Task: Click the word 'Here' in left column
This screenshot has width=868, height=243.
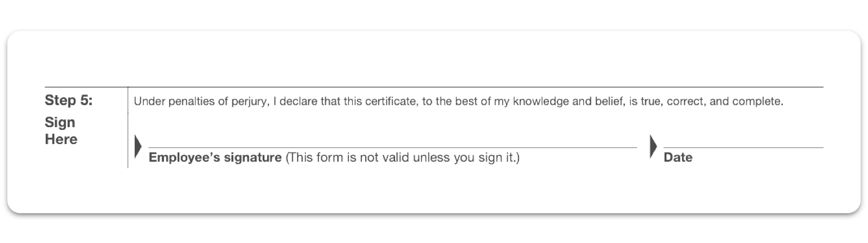Action: click(x=61, y=139)
